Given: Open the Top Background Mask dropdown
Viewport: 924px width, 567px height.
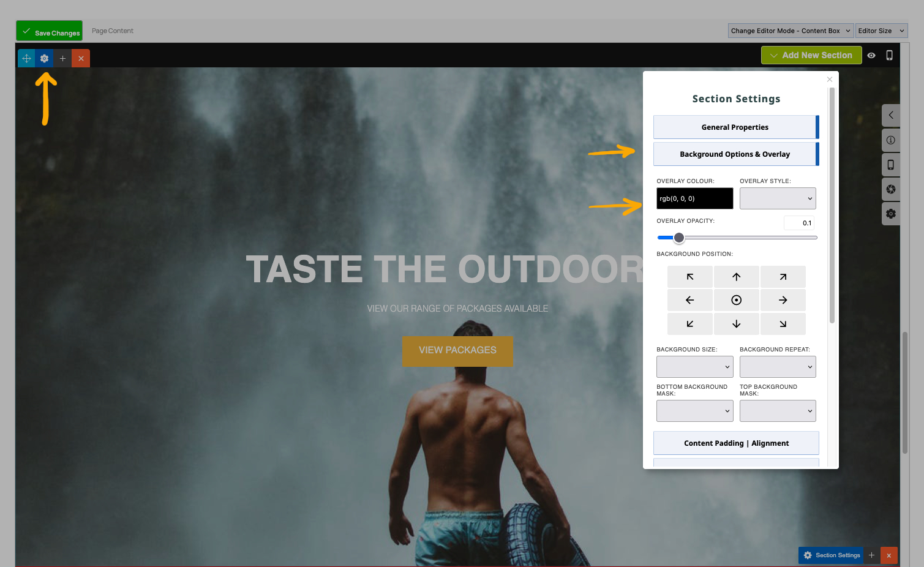Looking at the screenshot, I should (778, 411).
